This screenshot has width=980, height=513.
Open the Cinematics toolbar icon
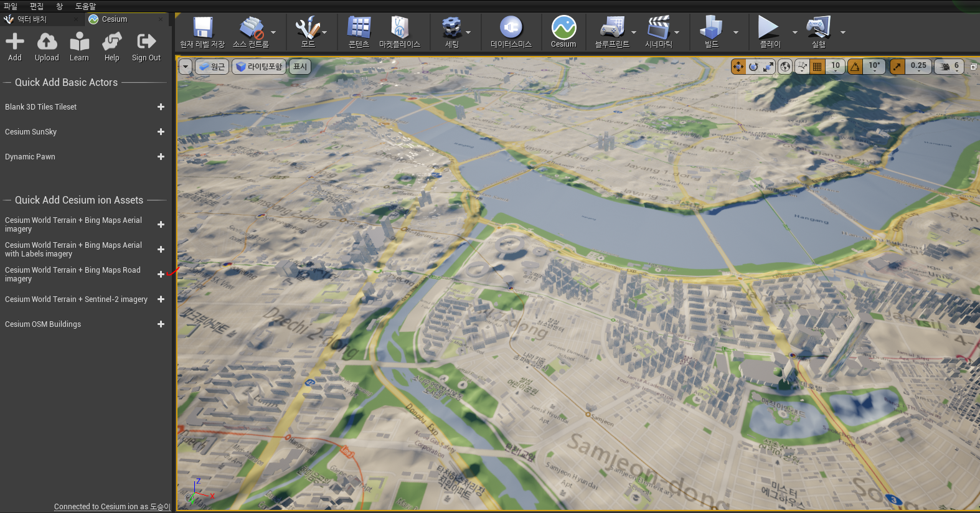coord(659,32)
